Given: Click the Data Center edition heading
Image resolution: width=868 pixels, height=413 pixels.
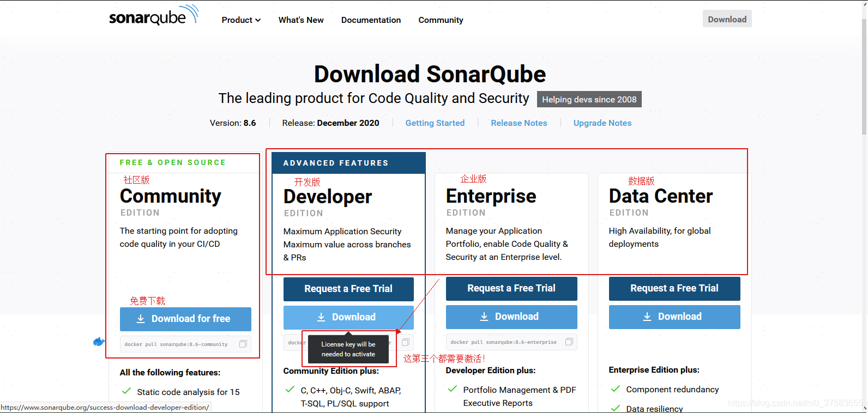Looking at the screenshot, I should 661,196.
